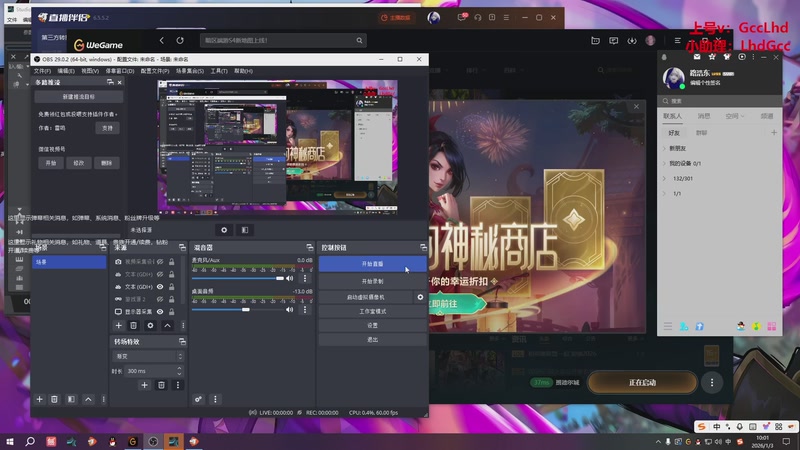Image resolution: width=800 pixels, height=450 pixels.
Task: Add a scene transition with plus
Action: tap(144, 385)
